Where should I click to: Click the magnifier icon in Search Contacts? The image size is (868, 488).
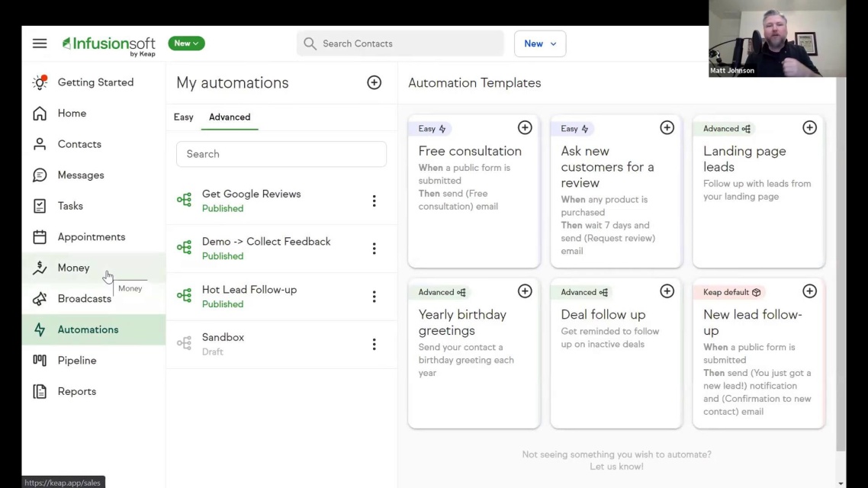(x=310, y=43)
